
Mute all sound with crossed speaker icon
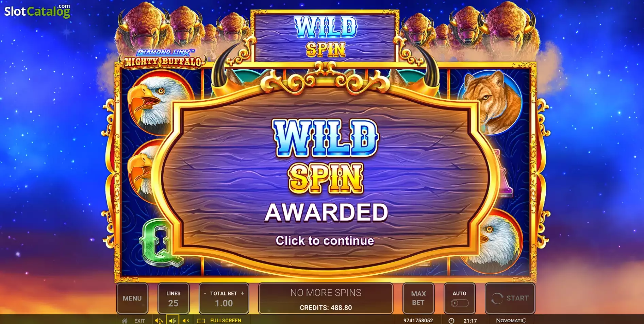pyautogui.click(x=186, y=321)
